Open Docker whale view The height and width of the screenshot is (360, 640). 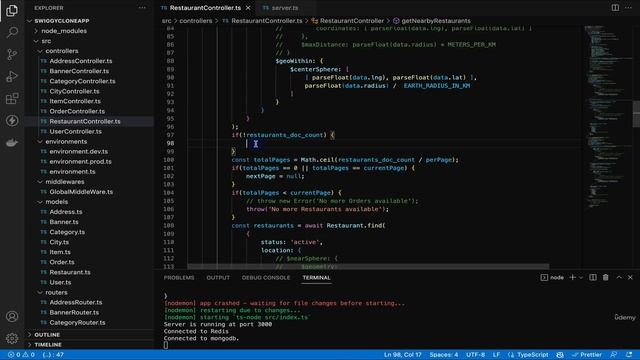tap(12, 142)
